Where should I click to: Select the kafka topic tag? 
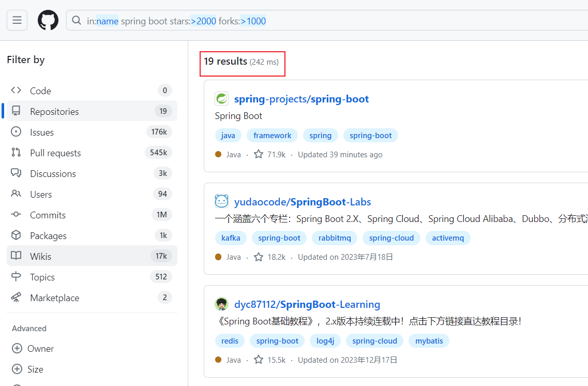231,238
